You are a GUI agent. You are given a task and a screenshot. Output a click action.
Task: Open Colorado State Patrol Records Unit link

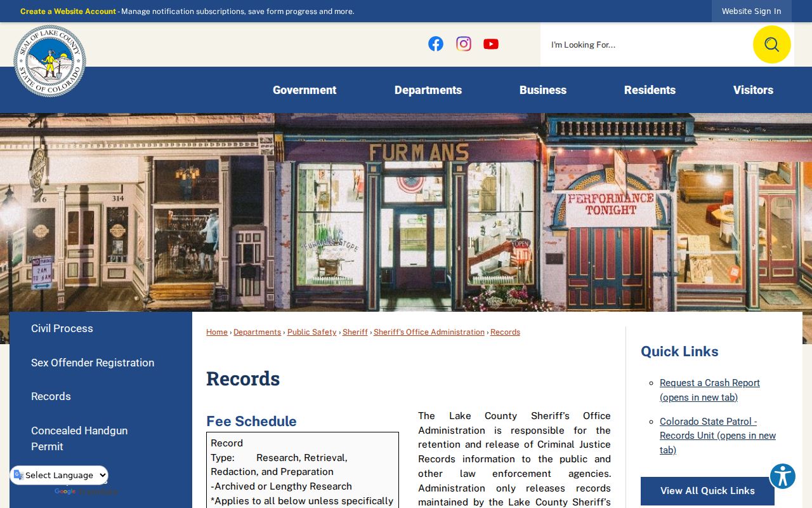pos(717,436)
